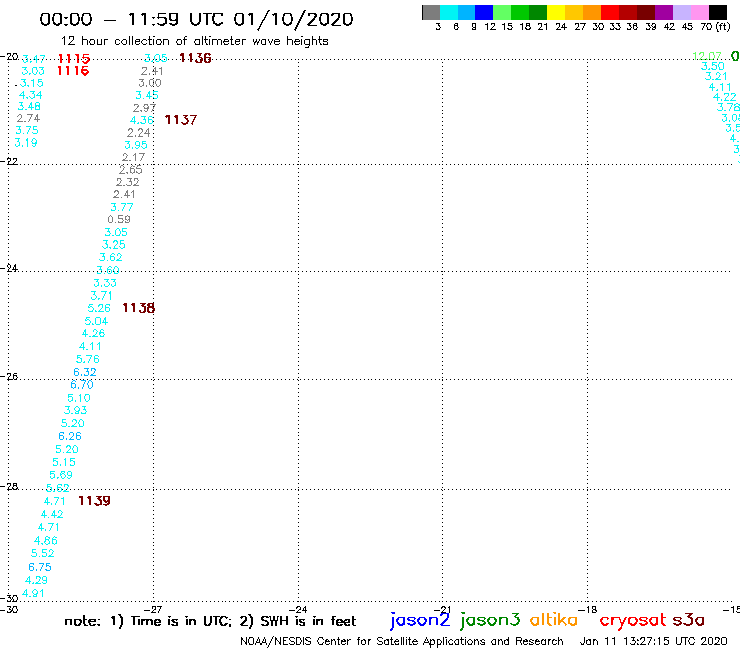Click the wave height value 5.52
The image size is (740, 650).
[x=42, y=553]
